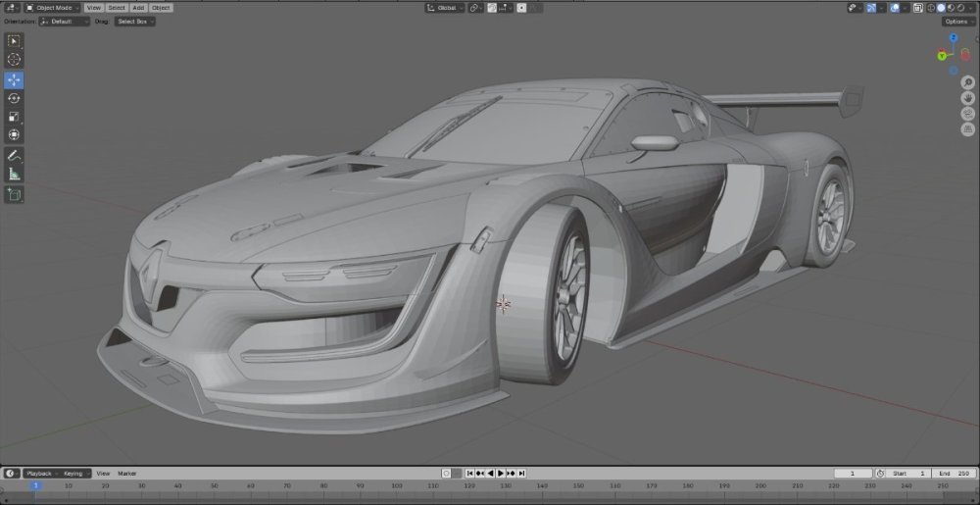Image resolution: width=980 pixels, height=505 pixels.
Task: Choose the Scale tool
Action: point(14,117)
